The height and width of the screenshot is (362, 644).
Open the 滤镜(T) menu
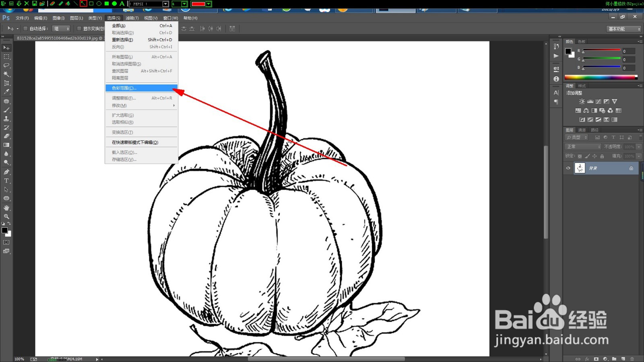point(132,18)
